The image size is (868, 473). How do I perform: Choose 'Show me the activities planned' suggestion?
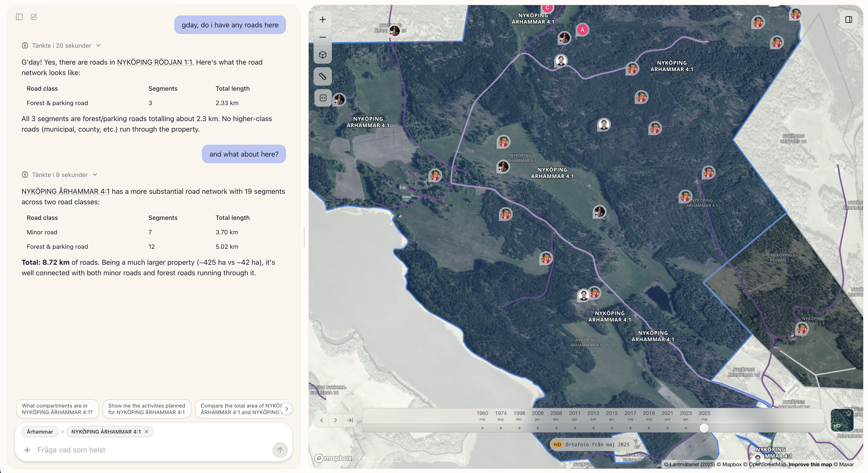[x=147, y=409]
